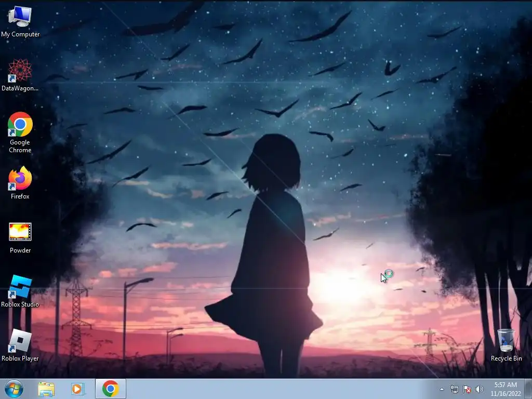This screenshot has width=532, height=399.
Task: Open the Windows Start menu orb
Action: tap(14, 389)
